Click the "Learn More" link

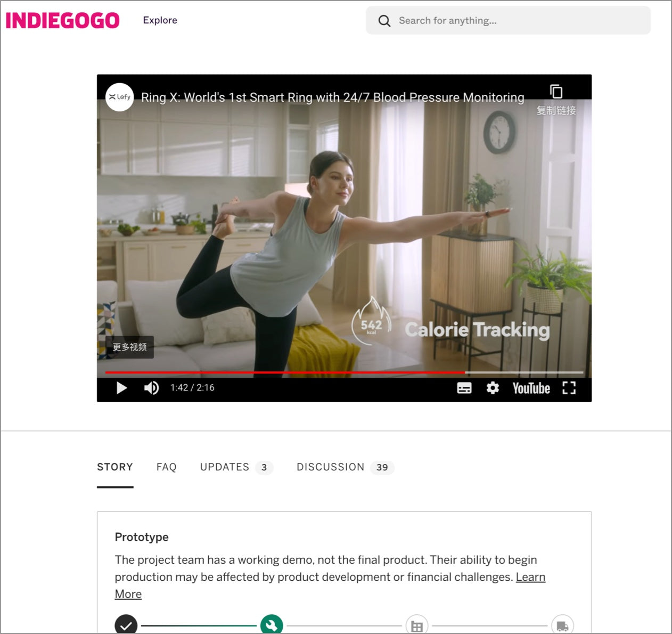click(530, 577)
